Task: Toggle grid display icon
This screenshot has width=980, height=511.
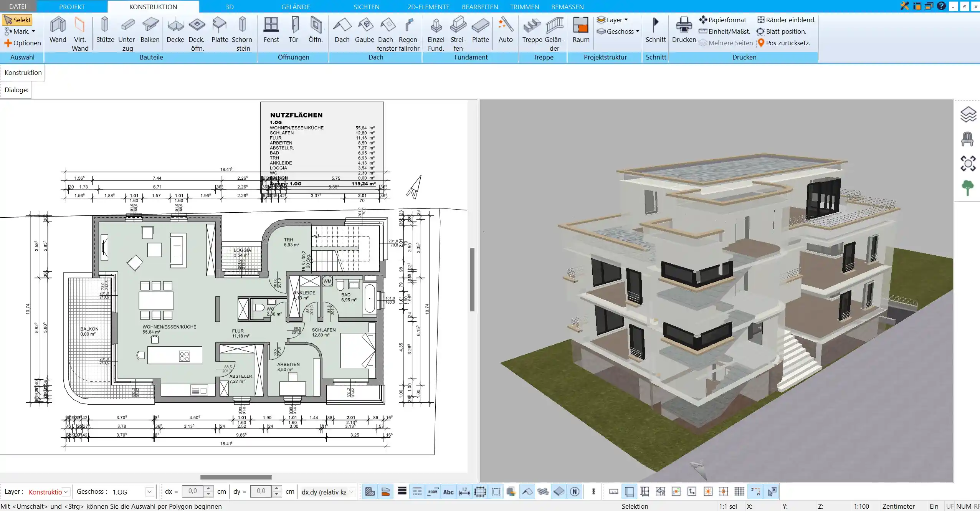Action: click(739, 491)
